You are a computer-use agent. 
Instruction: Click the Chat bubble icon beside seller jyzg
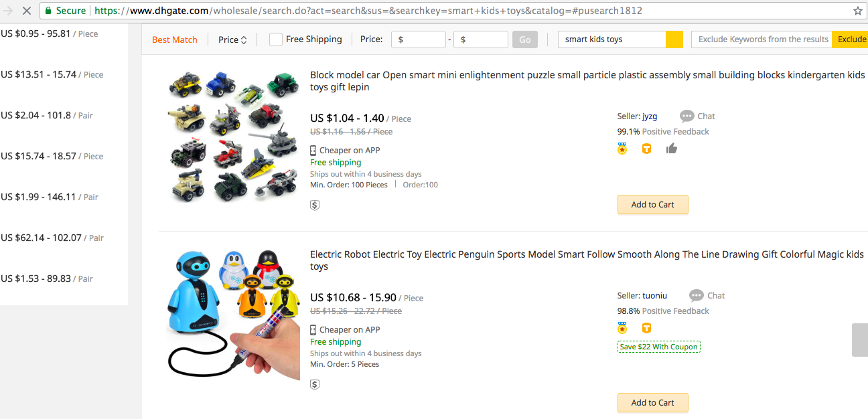tap(686, 116)
